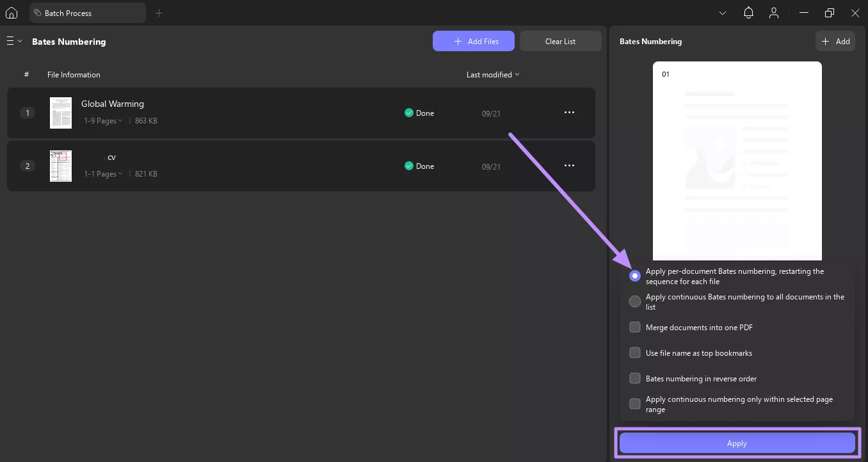Expand the 1-1 Pages dropdown for cv
The height and width of the screenshot is (462, 868).
click(x=104, y=174)
